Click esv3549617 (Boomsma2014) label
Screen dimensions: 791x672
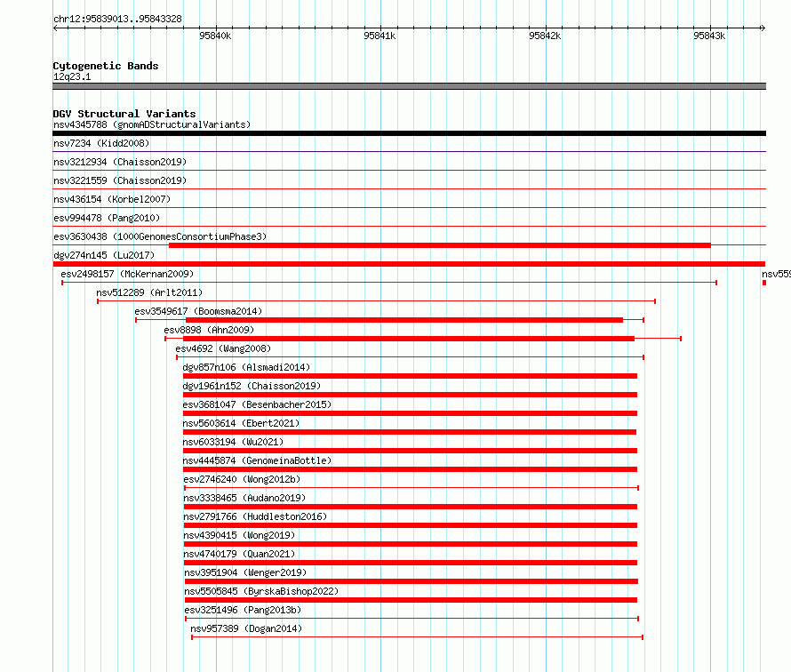point(198,311)
